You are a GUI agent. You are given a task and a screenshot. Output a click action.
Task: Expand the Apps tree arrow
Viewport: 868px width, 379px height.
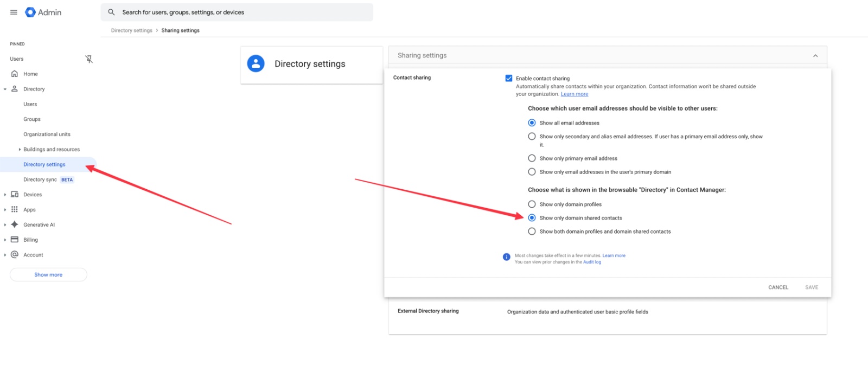pos(5,209)
